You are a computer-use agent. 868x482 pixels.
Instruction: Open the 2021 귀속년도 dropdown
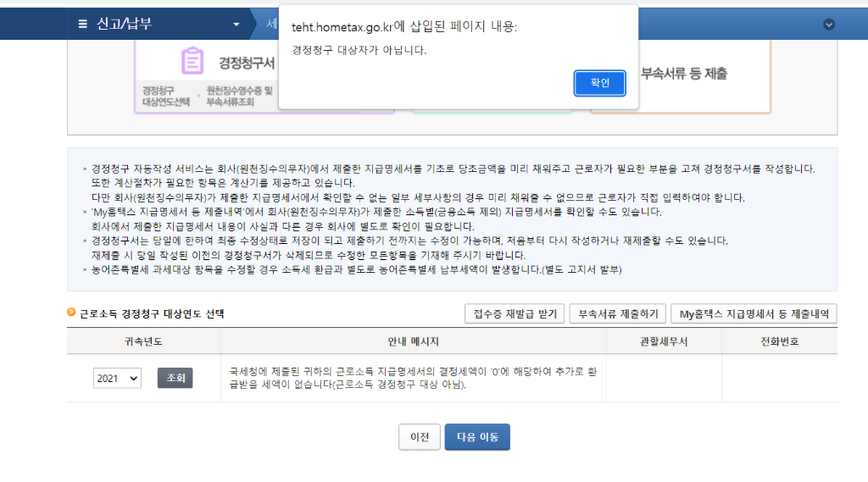(117, 378)
